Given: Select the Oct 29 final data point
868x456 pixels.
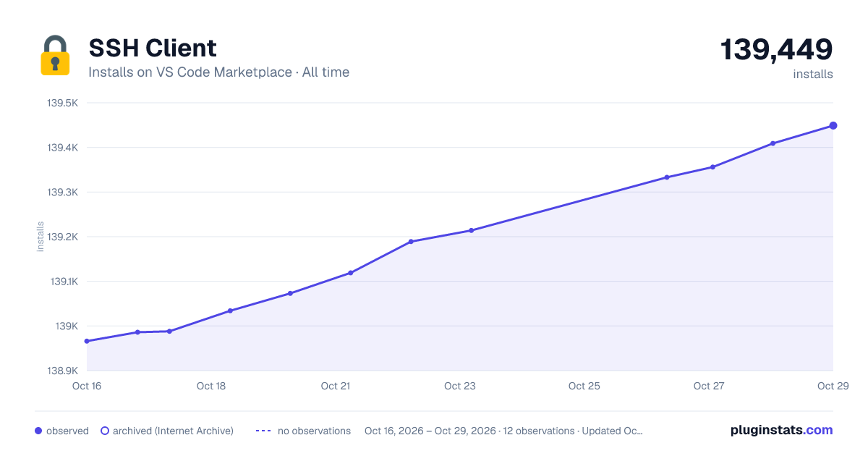Looking at the screenshot, I should (x=833, y=125).
